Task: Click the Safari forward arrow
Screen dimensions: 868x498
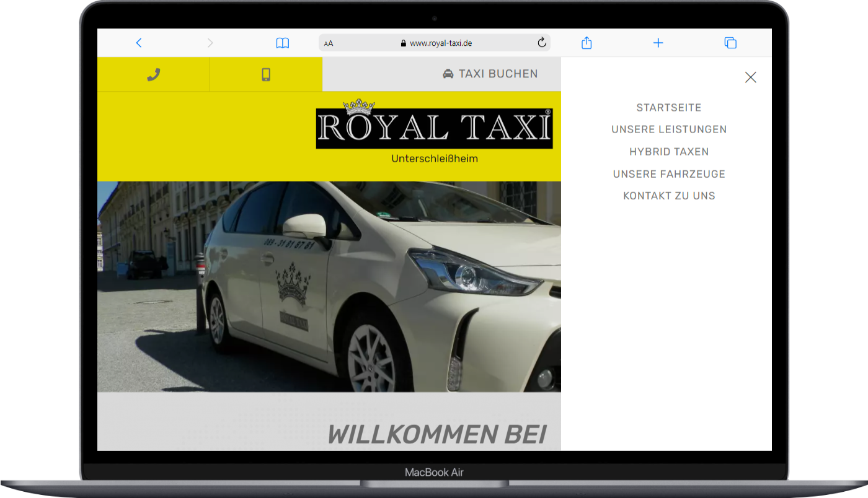Action: 210,43
